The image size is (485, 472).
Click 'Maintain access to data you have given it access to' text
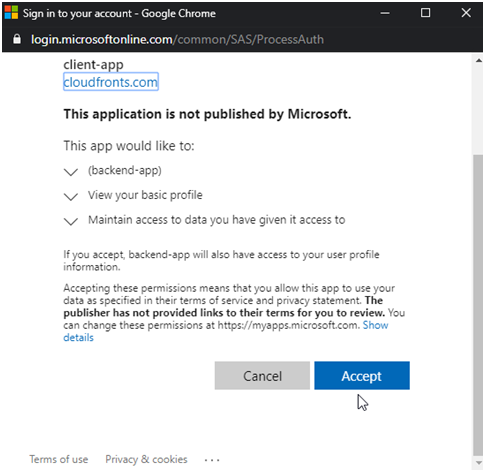tap(217, 220)
